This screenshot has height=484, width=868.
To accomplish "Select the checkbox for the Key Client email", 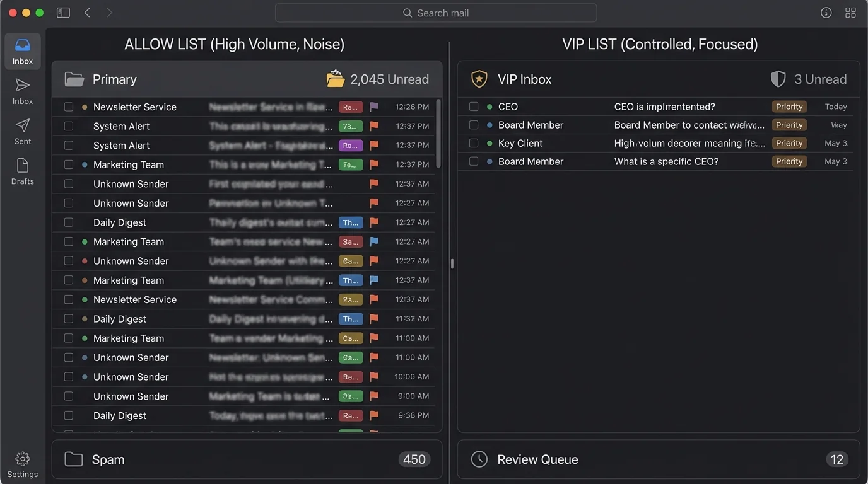I will pos(474,143).
